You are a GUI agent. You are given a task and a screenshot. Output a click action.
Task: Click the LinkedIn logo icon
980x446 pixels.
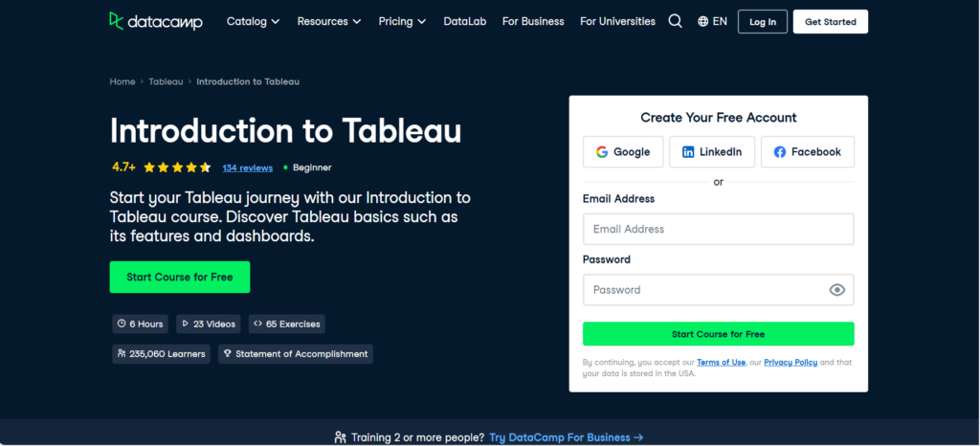coord(688,152)
